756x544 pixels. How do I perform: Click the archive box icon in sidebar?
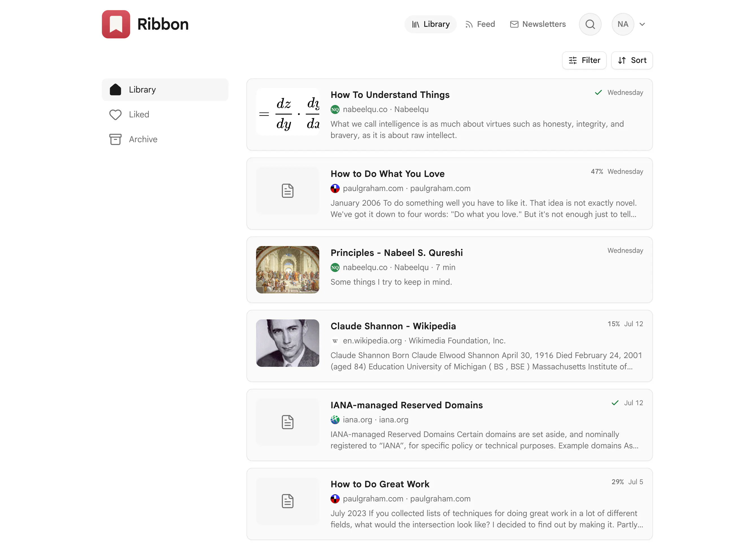coord(115,139)
